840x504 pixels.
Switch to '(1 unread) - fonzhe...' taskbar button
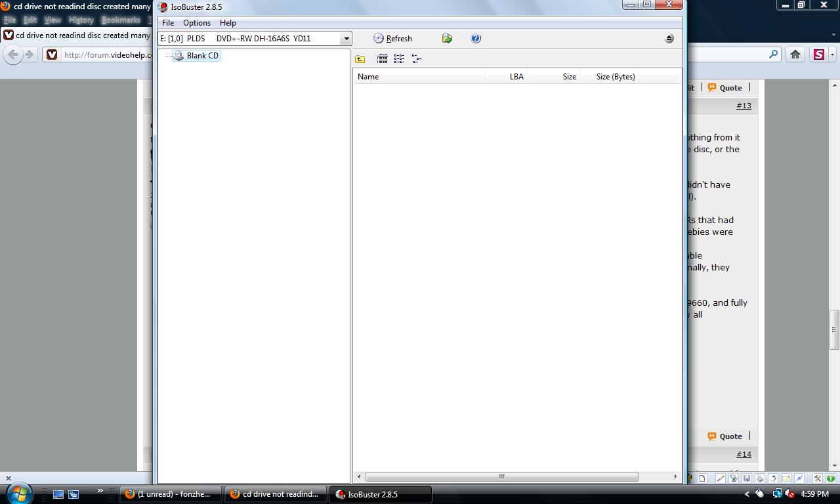171,494
